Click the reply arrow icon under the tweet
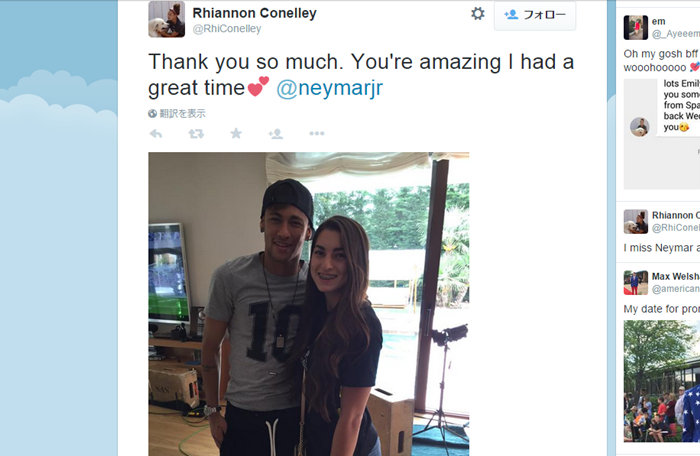The width and height of the screenshot is (700, 456). click(156, 133)
